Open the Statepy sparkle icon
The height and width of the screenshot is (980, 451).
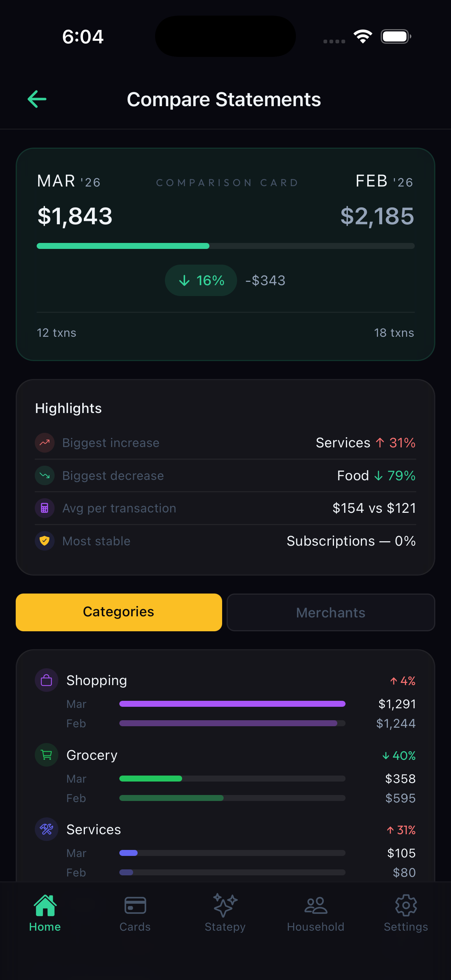[x=225, y=905]
